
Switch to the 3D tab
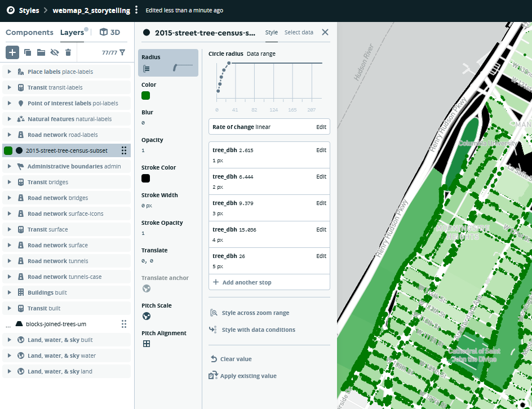click(x=110, y=33)
